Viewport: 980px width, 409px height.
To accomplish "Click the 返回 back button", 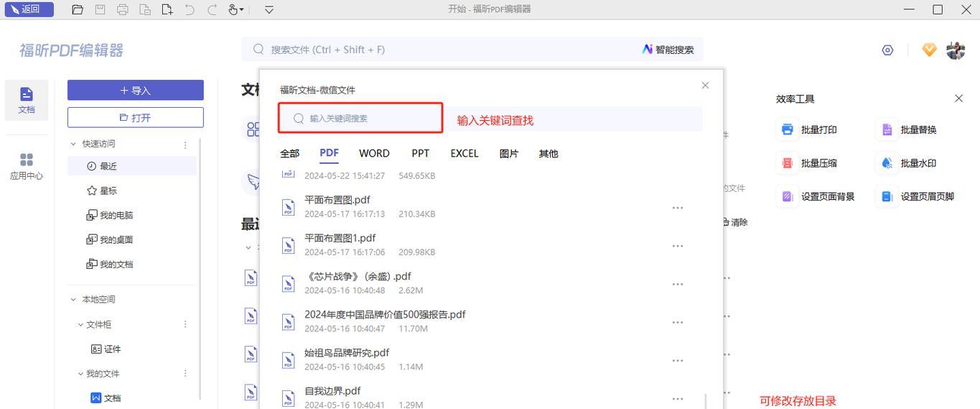I will point(28,9).
